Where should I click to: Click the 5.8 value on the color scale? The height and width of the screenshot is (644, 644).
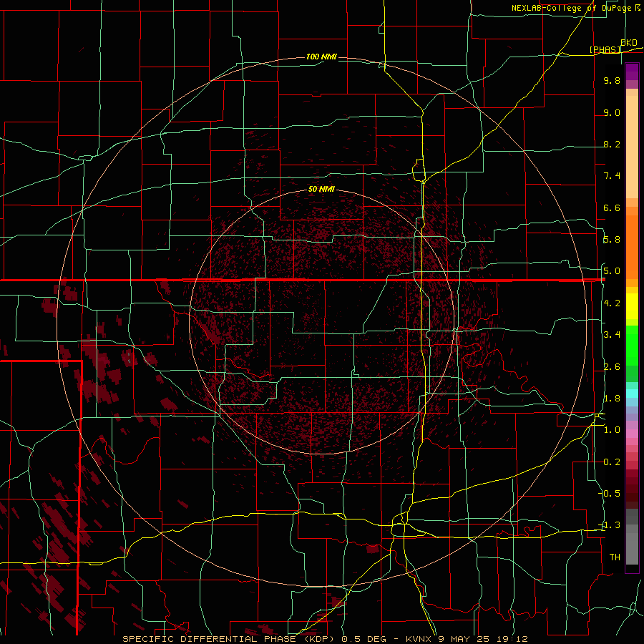point(612,240)
